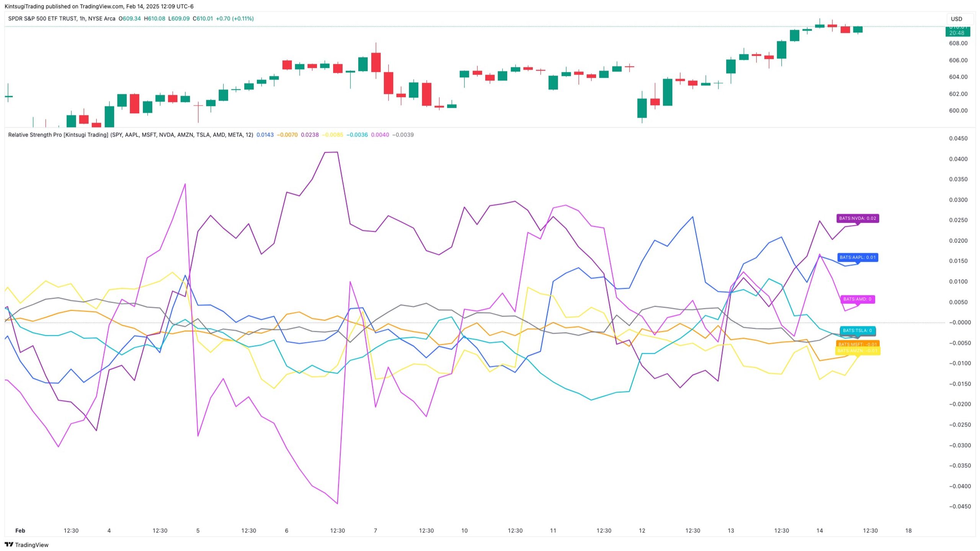
Task: Click the BATS:AAPL blue line label
Action: click(x=857, y=257)
